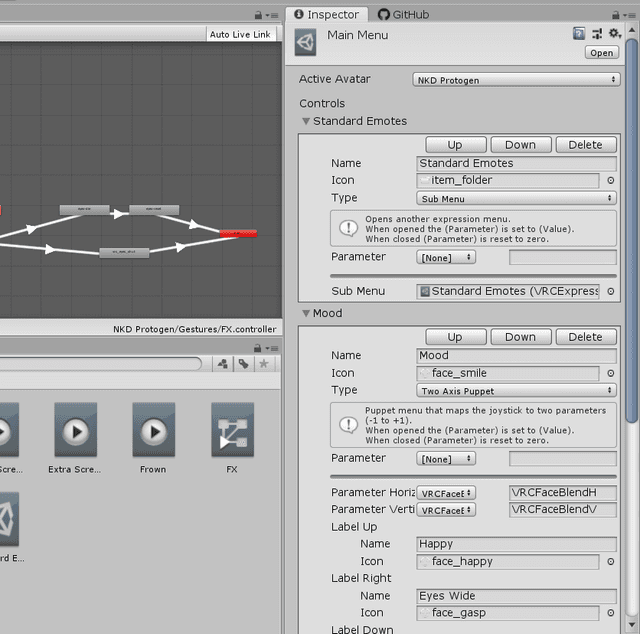
Task: Delete the Standard Emotes control
Action: [x=586, y=145]
